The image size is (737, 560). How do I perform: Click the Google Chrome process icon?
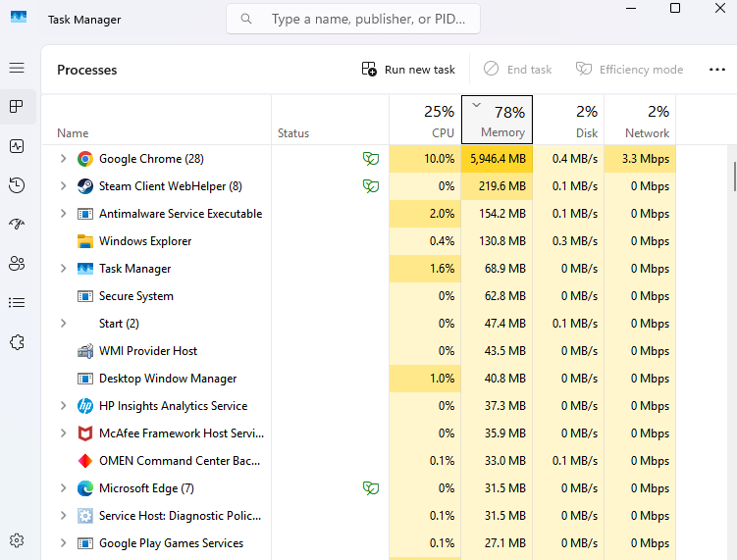click(x=85, y=159)
